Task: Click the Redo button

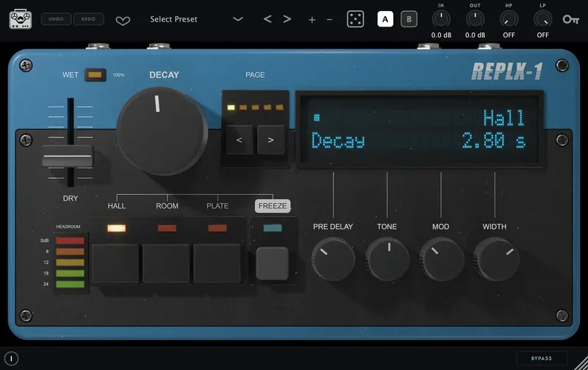Action: tap(88, 19)
